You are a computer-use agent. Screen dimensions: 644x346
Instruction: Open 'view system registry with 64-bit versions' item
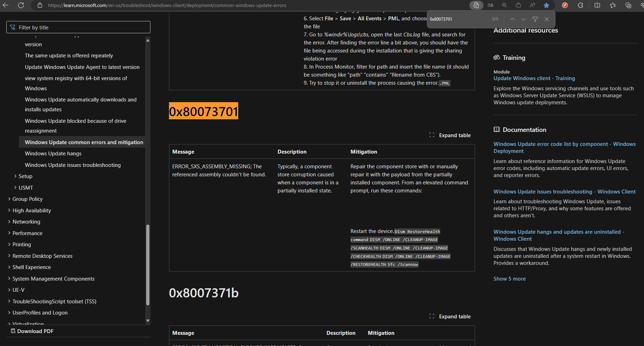coord(76,83)
